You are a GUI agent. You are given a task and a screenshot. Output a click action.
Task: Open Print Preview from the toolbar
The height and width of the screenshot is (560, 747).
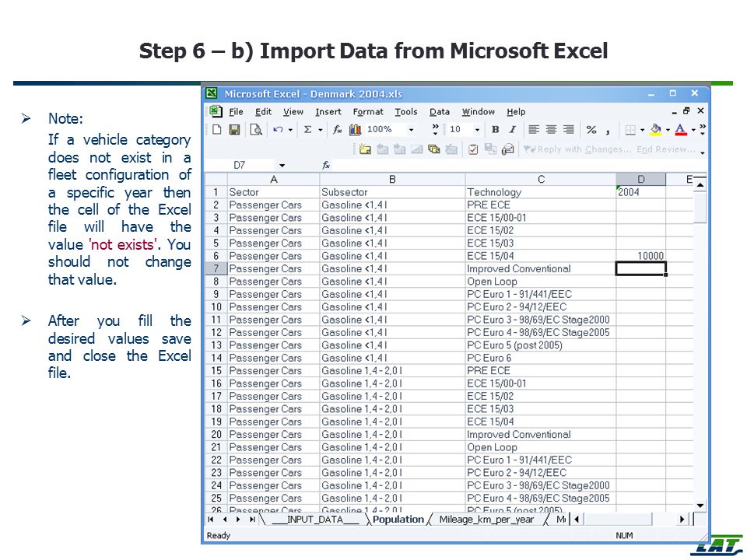click(256, 130)
